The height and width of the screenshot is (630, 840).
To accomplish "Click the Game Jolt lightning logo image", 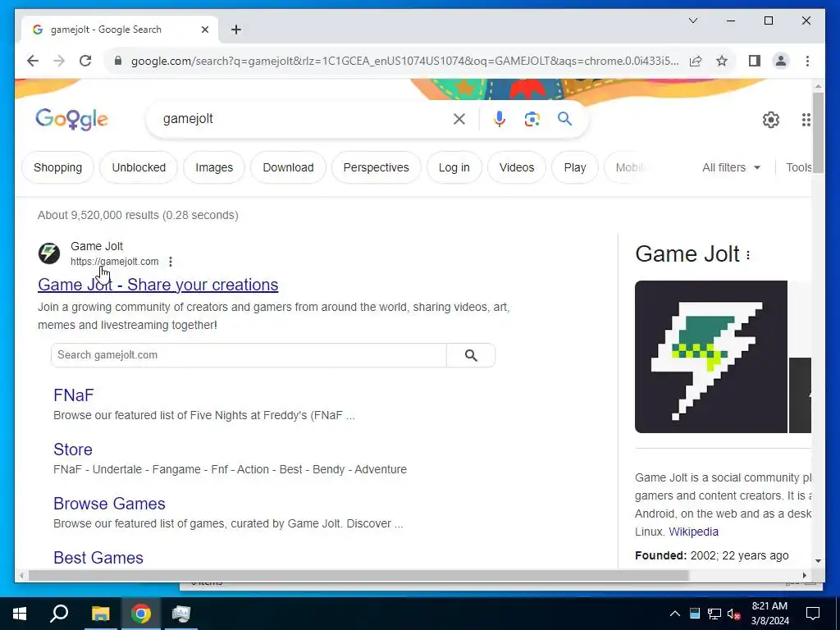I will coord(711,357).
